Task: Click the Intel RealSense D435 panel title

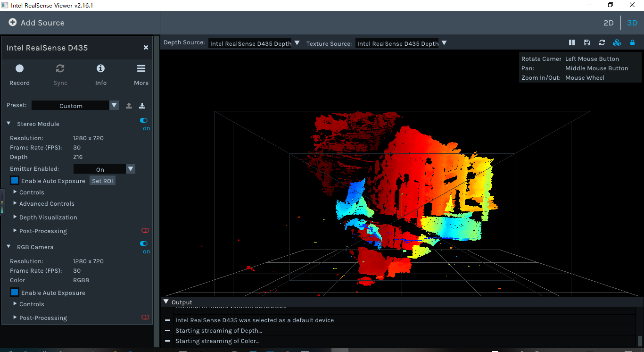Action: coord(47,48)
